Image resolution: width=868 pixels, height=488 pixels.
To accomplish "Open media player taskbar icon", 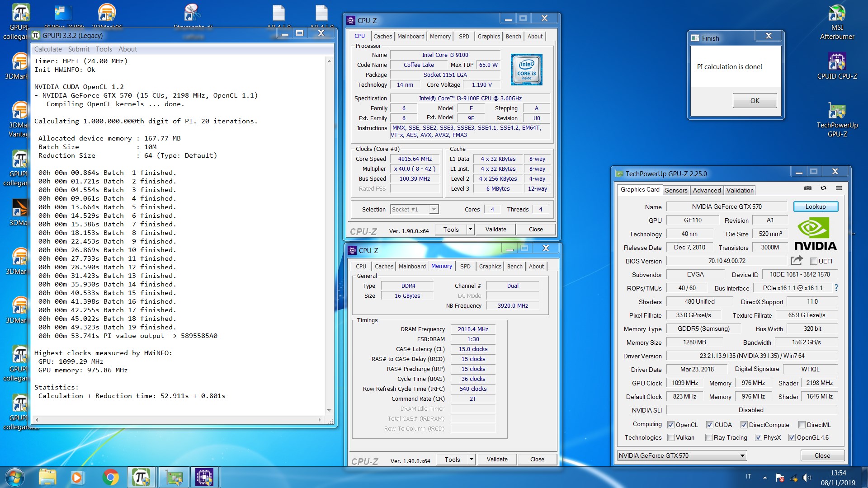I will click(x=76, y=477).
